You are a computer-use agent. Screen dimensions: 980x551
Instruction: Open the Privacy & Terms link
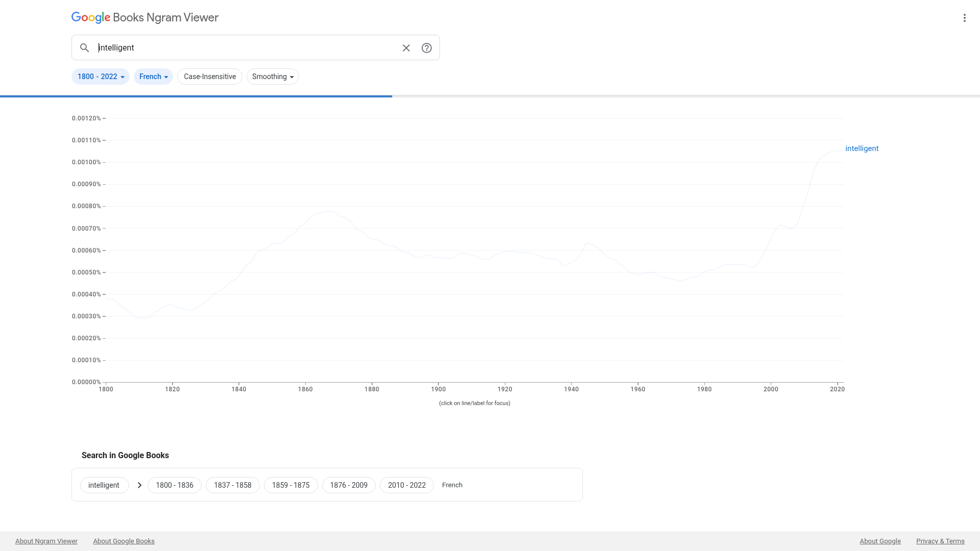coord(940,541)
